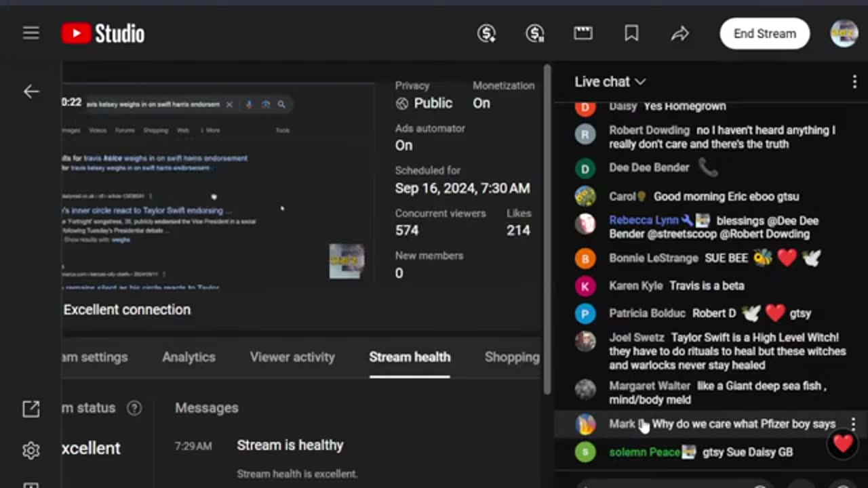The height and width of the screenshot is (488, 868).
Task: Click Karen Kyle's avatar
Action: (x=585, y=286)
